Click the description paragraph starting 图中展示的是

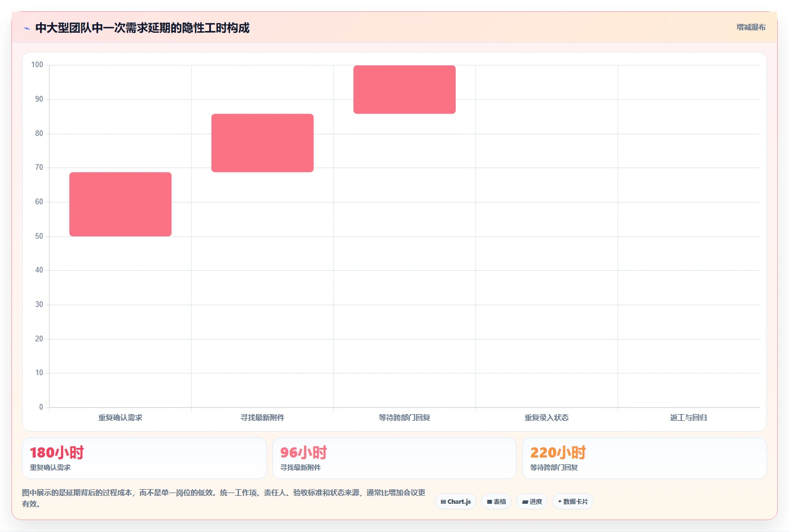click(224, 498)
